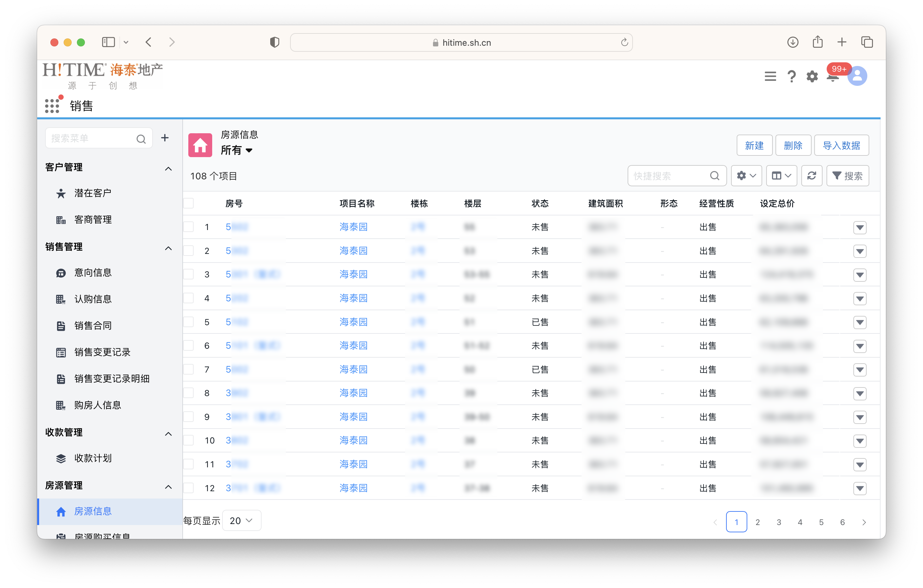Click the 导入数据 button

pos(841,145)
